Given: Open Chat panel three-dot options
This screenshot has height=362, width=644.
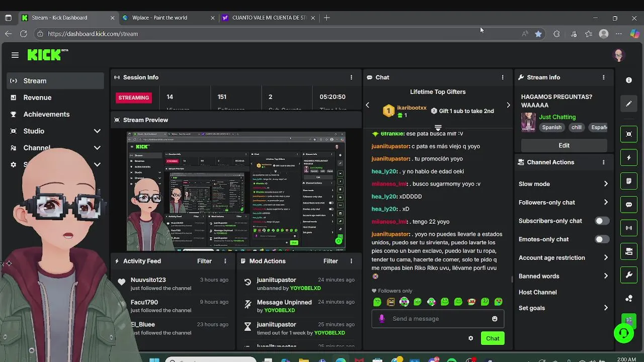Looking at the screenshot, I should 502,77.
